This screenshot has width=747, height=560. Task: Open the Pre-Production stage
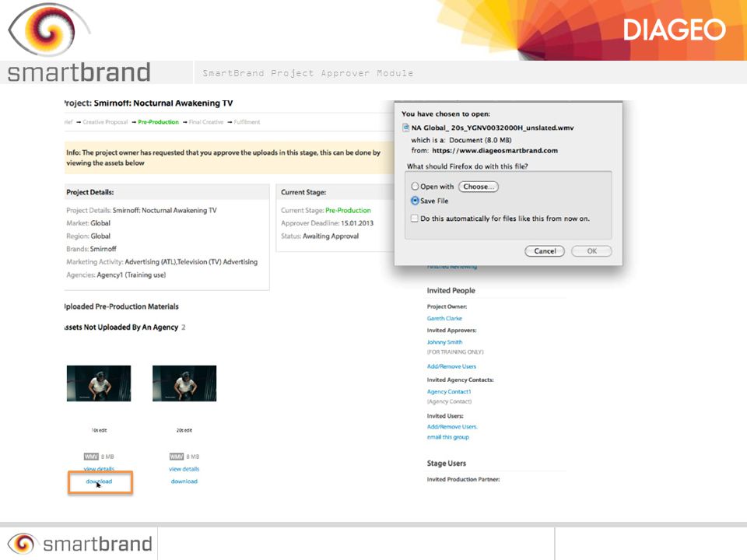point(158,122)
